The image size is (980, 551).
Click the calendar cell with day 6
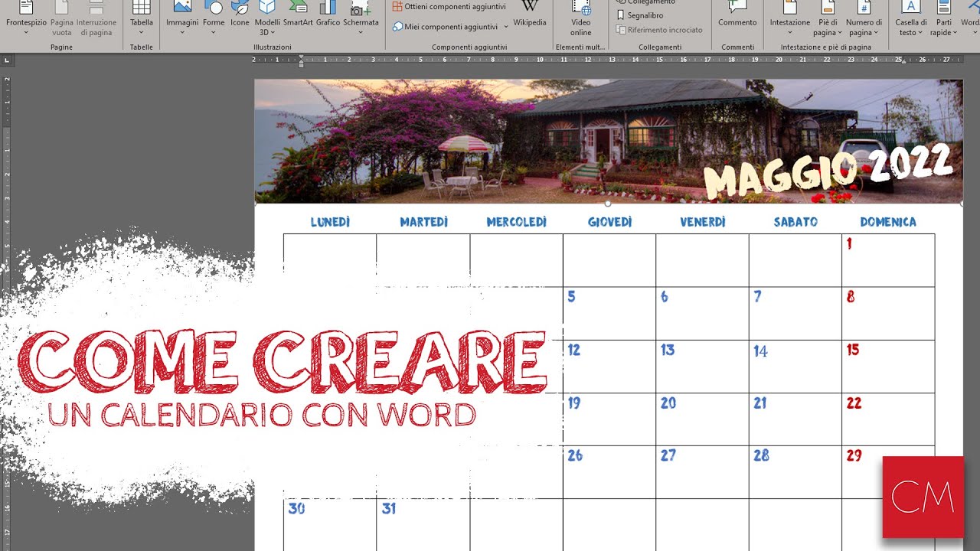tap(702, 313)
